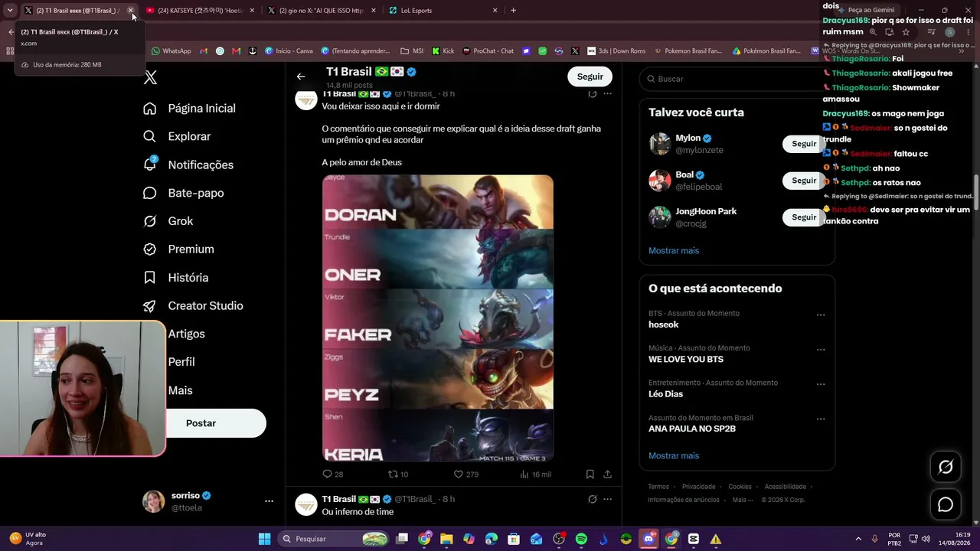The height and width of the screenshot is (551, 980).
Task: Open Explorar in the X sidebar
Action: [177, 136]
